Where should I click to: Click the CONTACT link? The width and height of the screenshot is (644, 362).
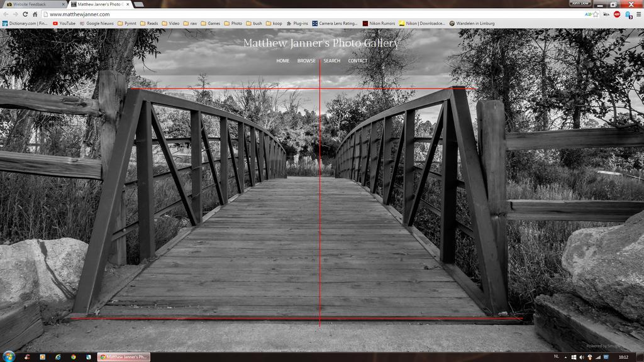(358, 61)
